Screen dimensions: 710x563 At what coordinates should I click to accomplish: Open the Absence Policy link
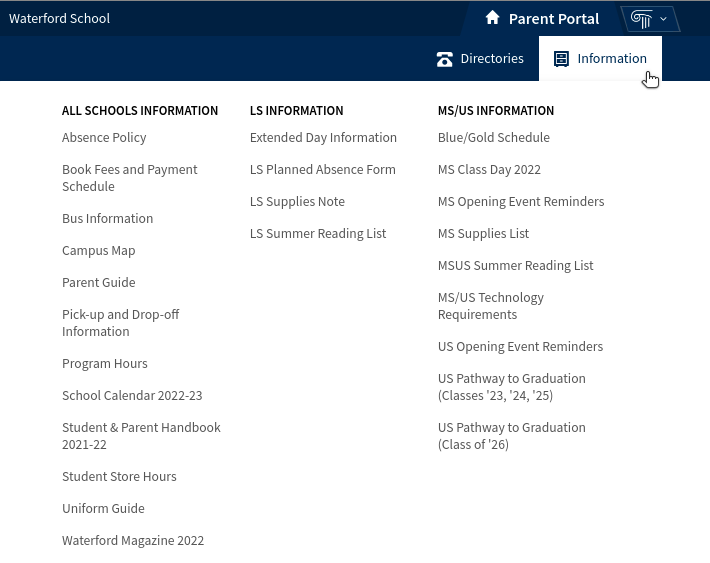(104, 137)
